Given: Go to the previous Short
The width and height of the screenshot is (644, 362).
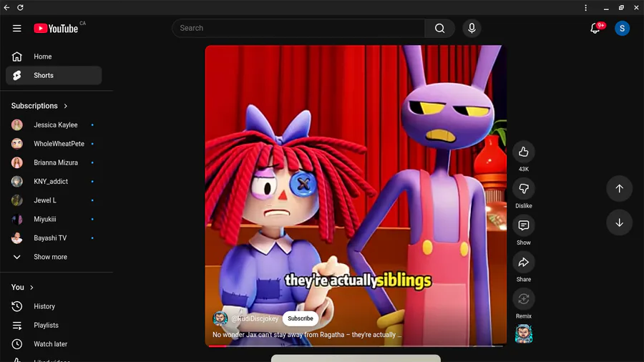Looking at the screenshot, I should pos(619,188).
